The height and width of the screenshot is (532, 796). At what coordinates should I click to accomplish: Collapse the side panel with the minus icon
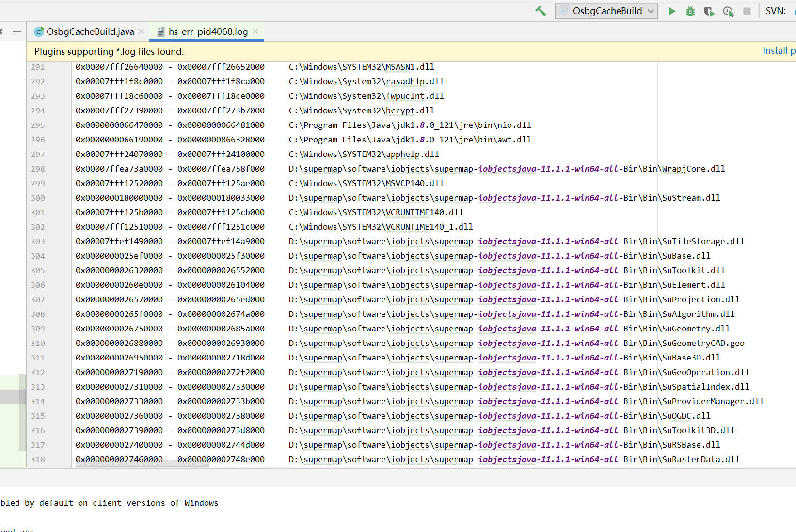tap(17, 31)
